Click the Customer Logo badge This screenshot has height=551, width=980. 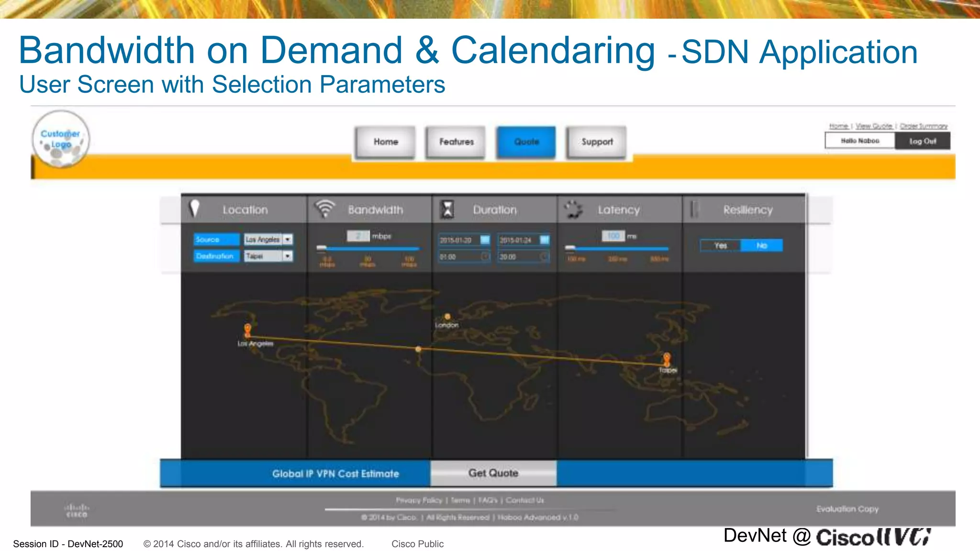tap(61, 139)
